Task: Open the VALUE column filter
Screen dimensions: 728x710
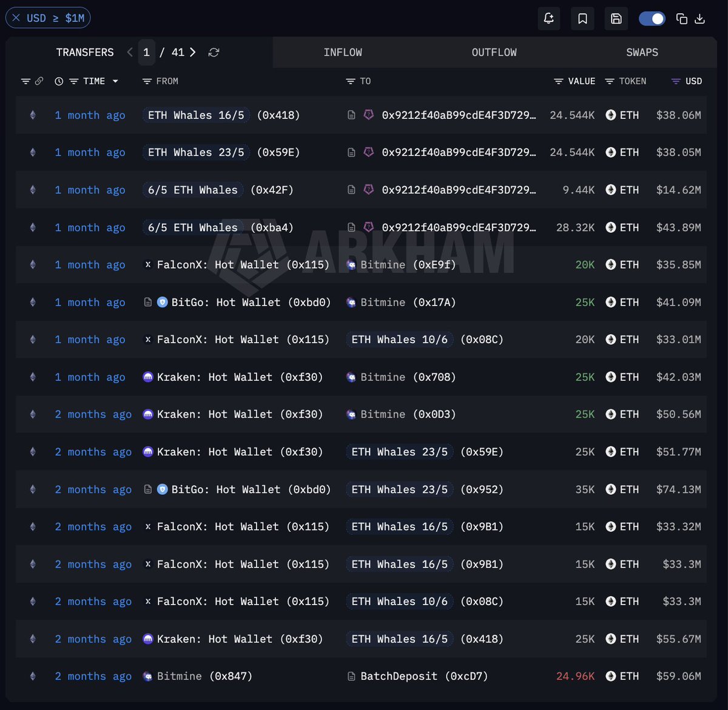Action: (x=559, y=81)
